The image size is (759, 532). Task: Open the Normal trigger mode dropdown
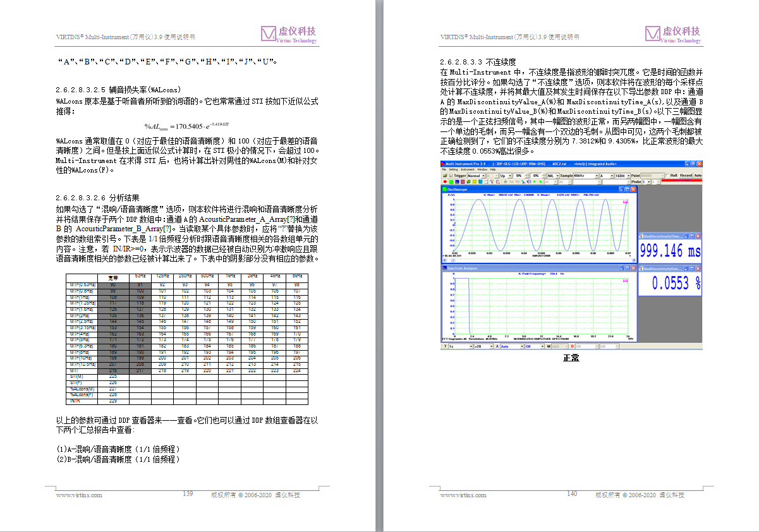pos(477,176)
